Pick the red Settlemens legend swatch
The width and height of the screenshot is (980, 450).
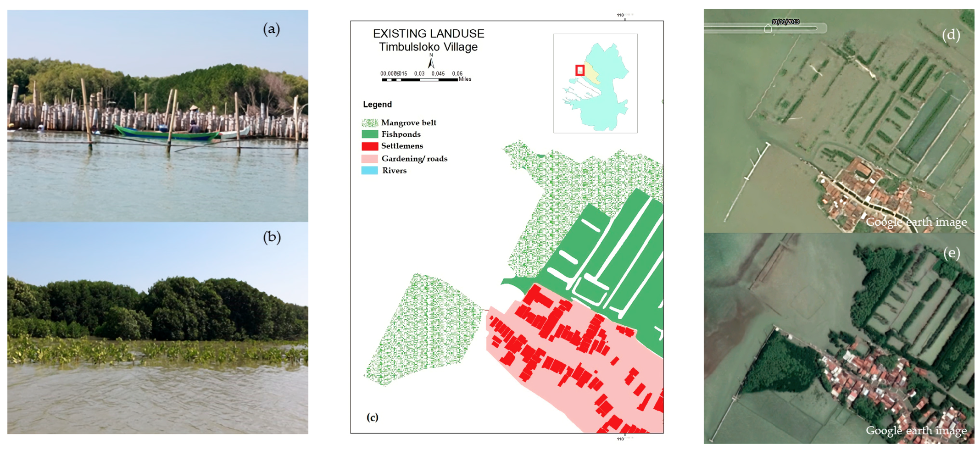pos(370,146)
